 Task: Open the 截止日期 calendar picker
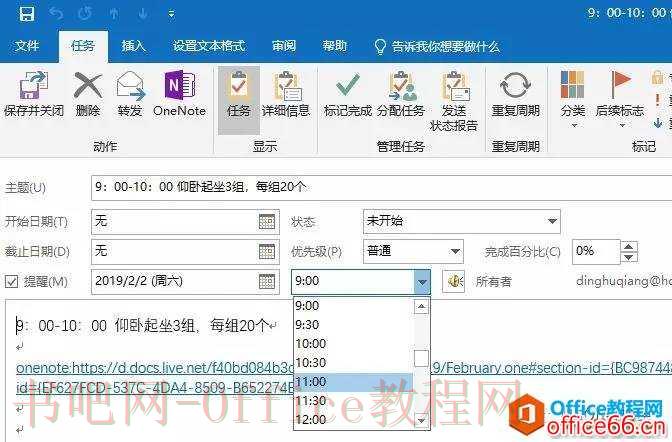(x=267, y=252)
